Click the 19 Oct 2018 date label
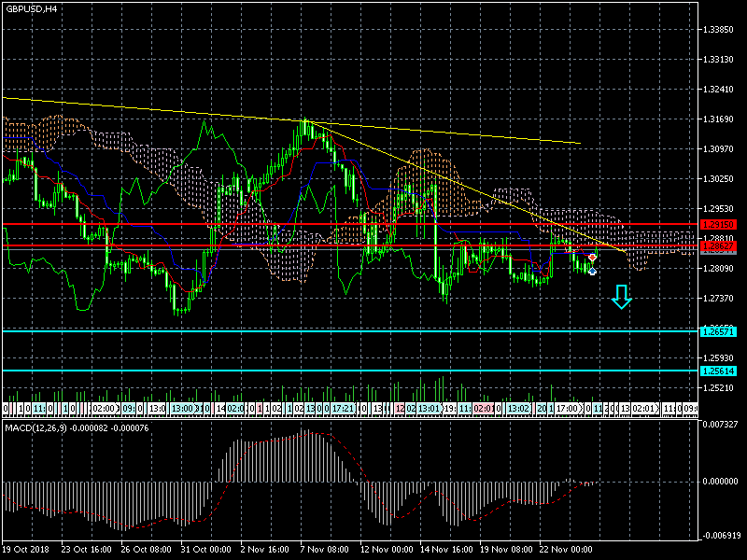This screenshot has height=560, width=747. click(26, 550)
